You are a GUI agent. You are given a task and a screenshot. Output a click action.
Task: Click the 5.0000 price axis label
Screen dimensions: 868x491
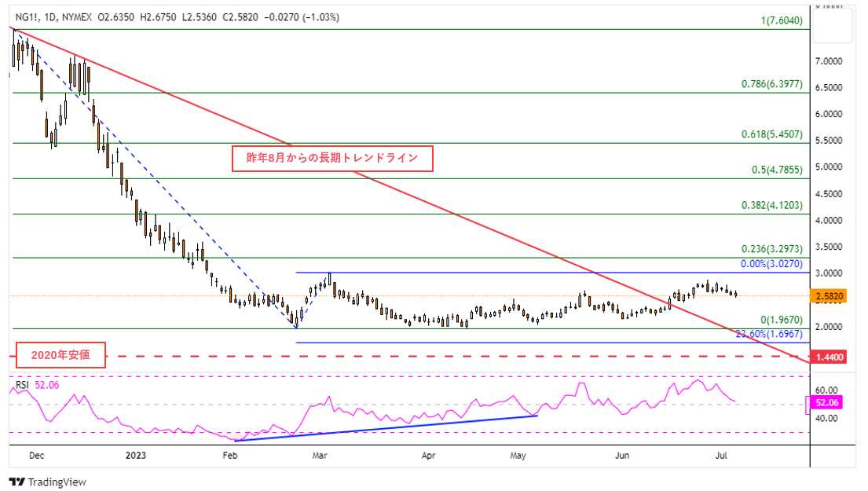click(829, 167)
